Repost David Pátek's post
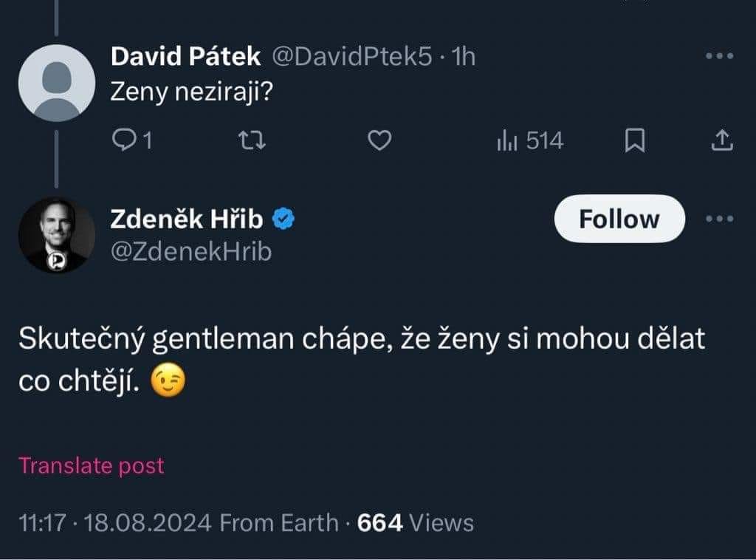Image resolution: width=756 pixels, height=560 pixels. 255,140
